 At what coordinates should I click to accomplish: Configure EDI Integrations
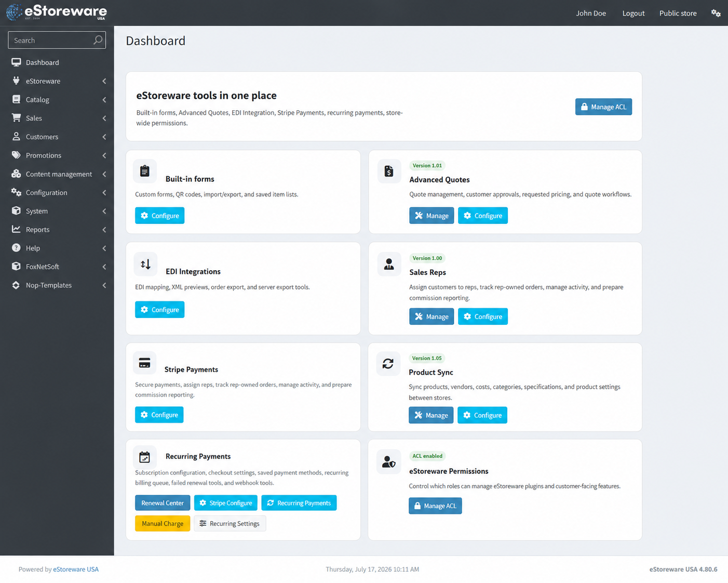(x=159, y=310)
